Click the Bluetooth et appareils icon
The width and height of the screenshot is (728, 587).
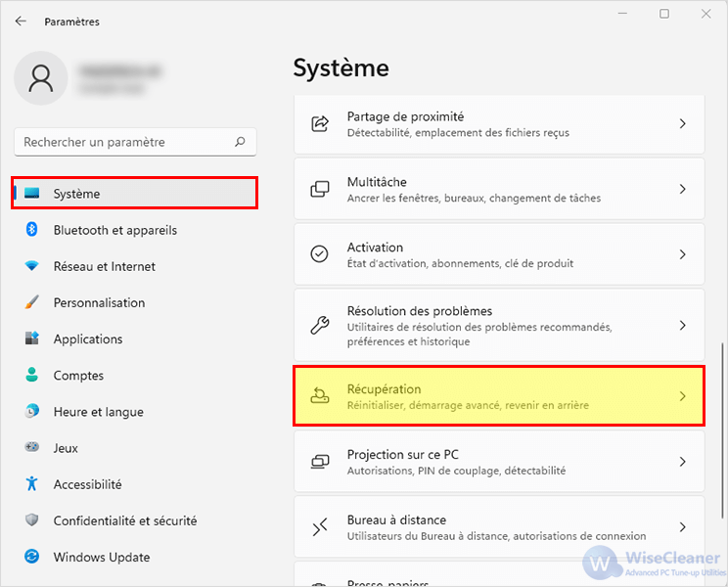pyautogui.click(x=31, y=230)
